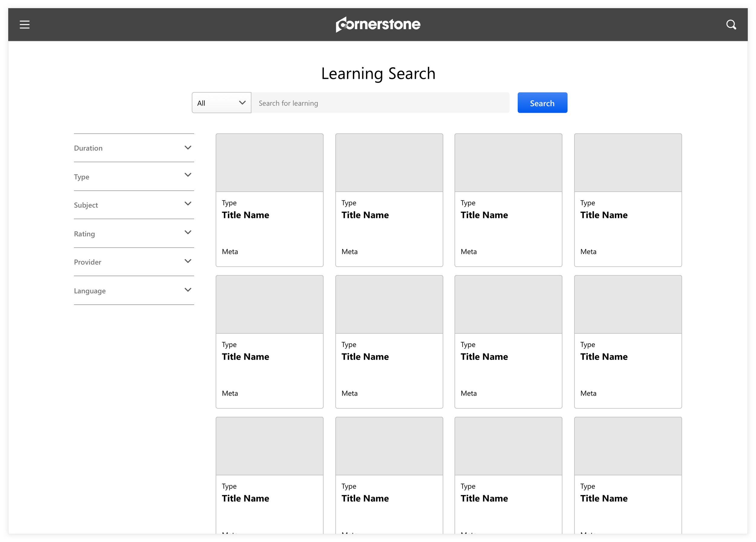This screenshot has height=542, width=756.
Task: Click Title Name in third second-row card
Action: [x=484, y=357]
